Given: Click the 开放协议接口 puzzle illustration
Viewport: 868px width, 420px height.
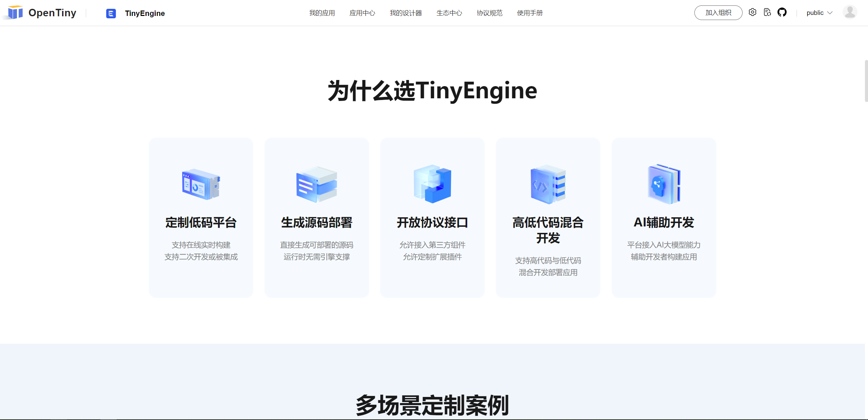Looking at the screenshot, I should [432, 184].
